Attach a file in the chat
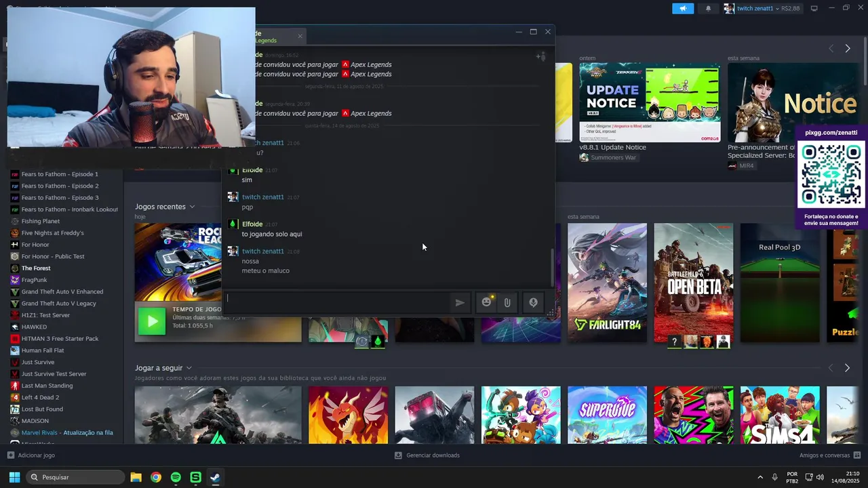The height and width of the screenshot is (488, 868). click(507, 303)
